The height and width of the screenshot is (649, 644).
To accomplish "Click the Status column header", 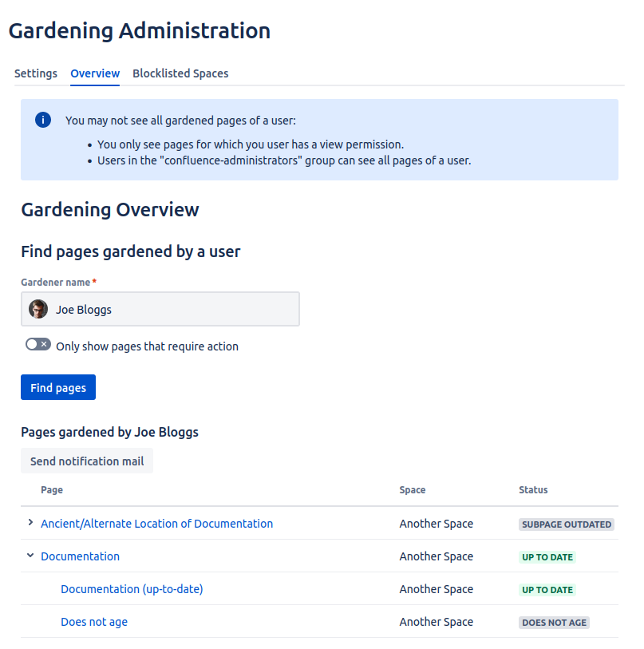I will [x=533, y=490].
